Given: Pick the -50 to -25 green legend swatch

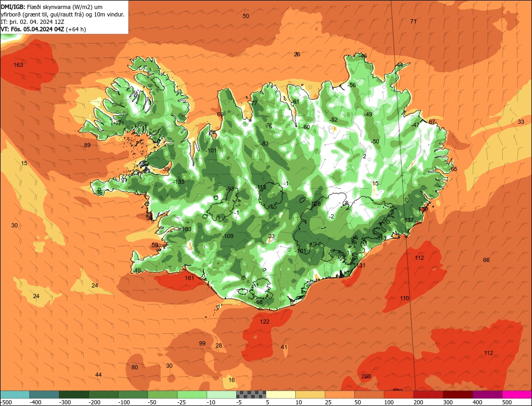Looking at the screenshot, I should [x=162, y=394].
